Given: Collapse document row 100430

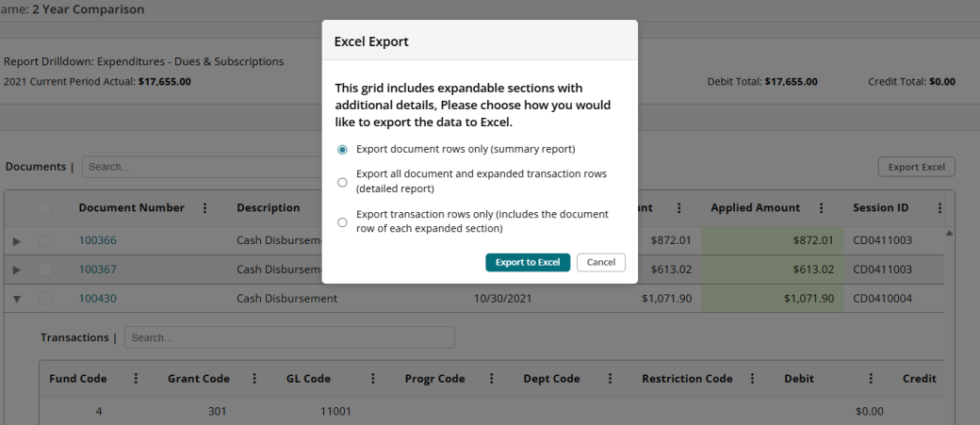Looking at the screenshot, I should (x=16, y=300).
